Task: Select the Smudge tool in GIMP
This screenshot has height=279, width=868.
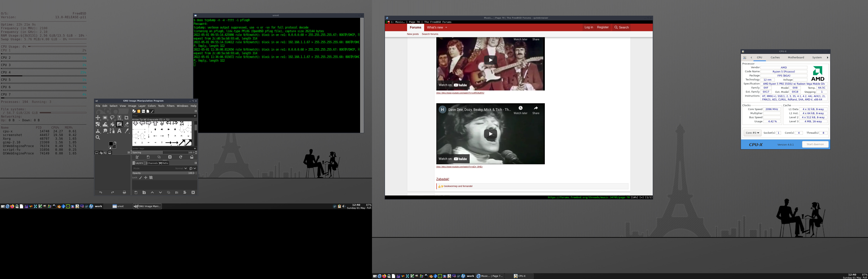Action: click(105, 131)
